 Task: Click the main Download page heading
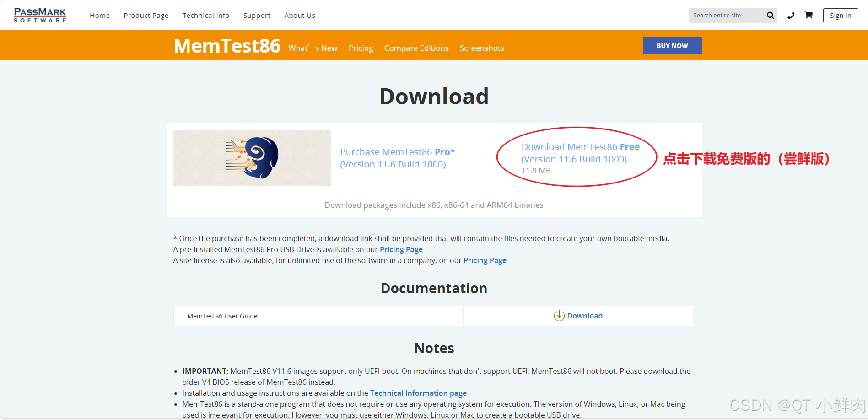coord(434,97)
